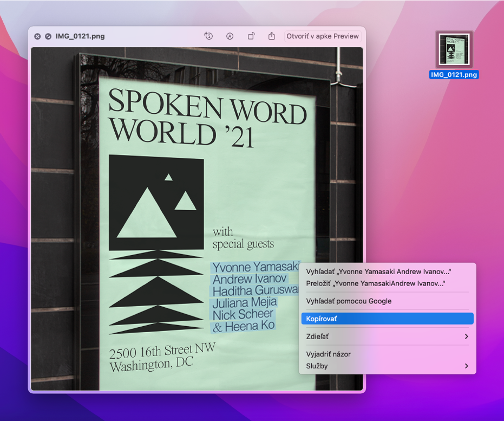
Task: Click 'Otvoriť v apke Preview' button
Action: 323,36
